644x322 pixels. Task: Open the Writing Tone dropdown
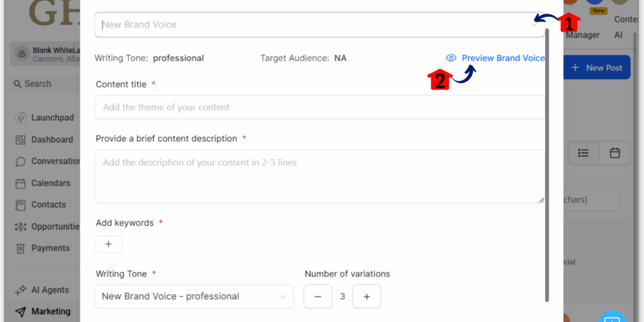click(x=194, y=296)
